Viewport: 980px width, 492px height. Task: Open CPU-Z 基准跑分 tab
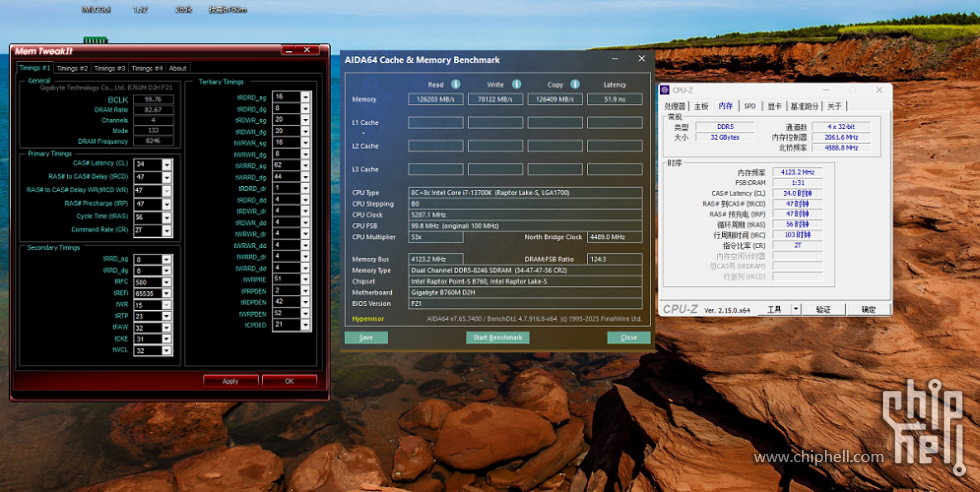(x=804, y=106)
